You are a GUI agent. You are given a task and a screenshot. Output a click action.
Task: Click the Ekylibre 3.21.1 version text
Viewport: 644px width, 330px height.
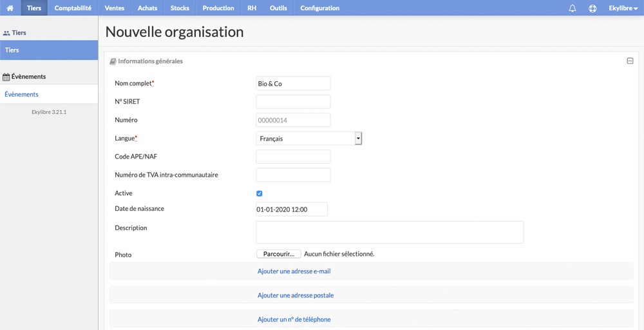pyautogui.click(x=49, y=112)
